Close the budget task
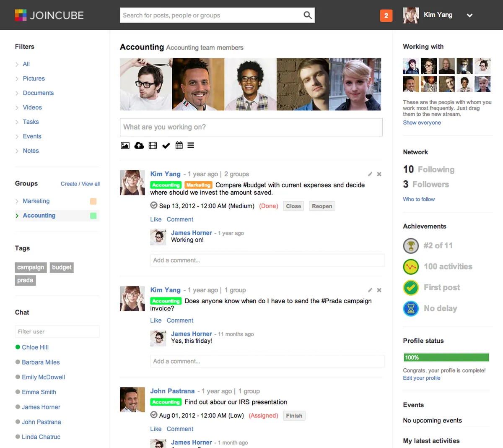This screenshot has width=503, height=448. coord(293,206)
